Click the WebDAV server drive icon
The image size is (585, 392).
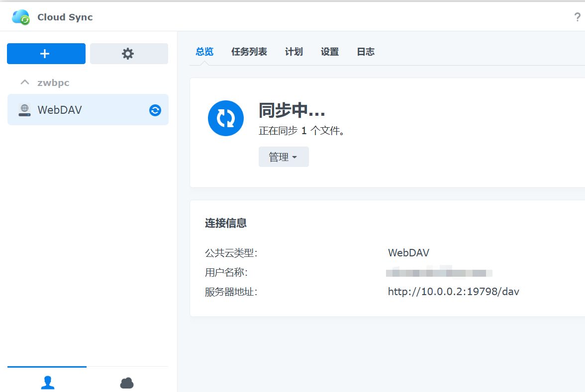24,110
